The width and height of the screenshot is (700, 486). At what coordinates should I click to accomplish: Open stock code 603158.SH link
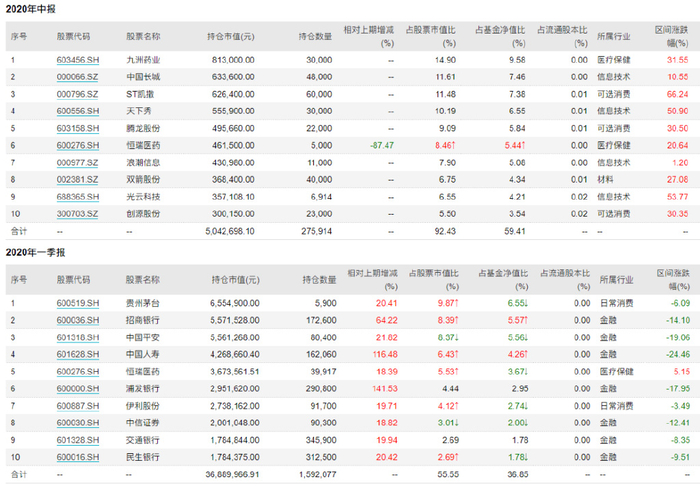point(78,128)
